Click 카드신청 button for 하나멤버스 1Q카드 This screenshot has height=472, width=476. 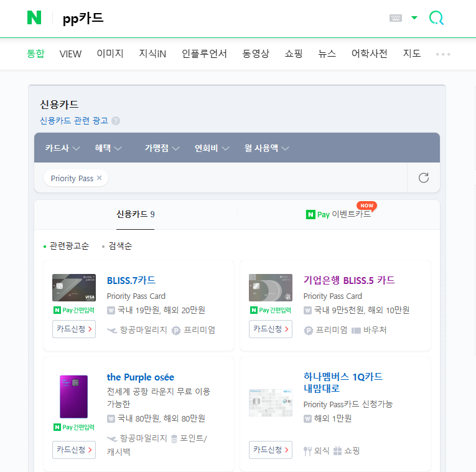click(x=271, y=450)
